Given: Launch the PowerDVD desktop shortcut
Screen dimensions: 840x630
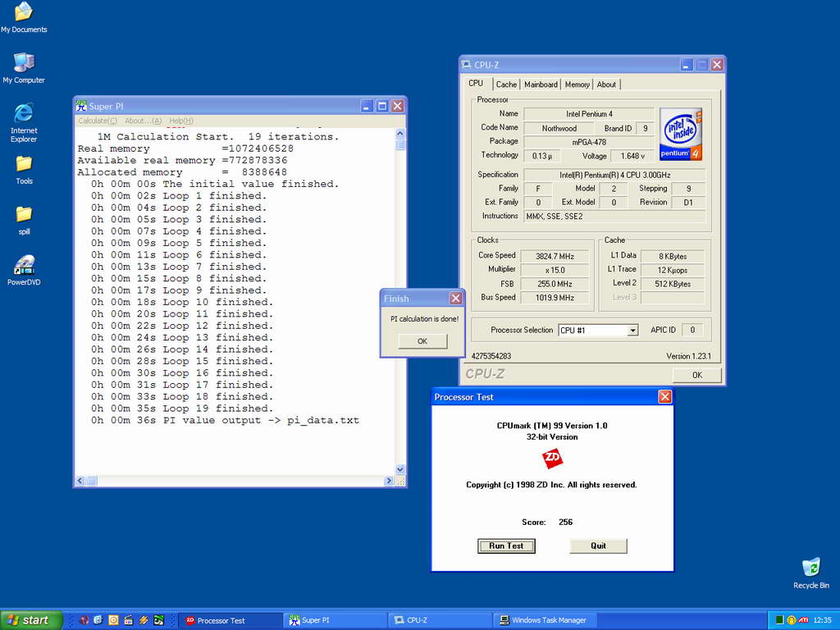Looking at the screenshot, I should click(24, 271).
